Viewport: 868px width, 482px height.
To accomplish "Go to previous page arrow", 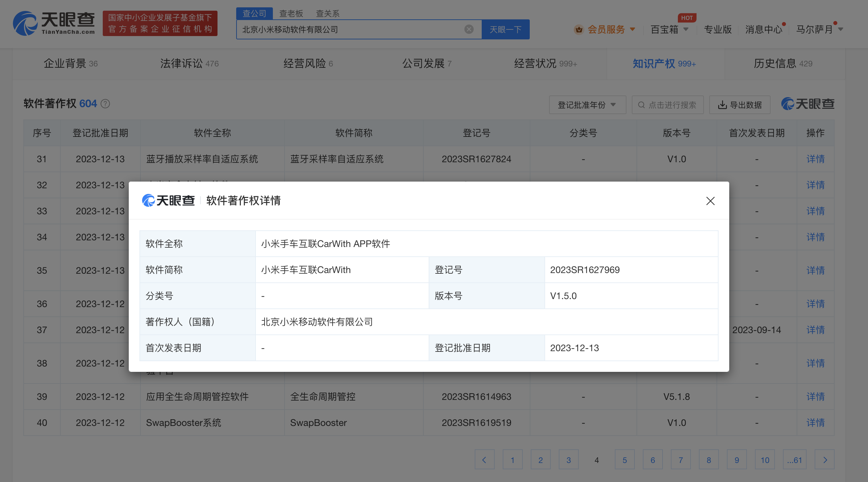I will click(x=485, y=460).
